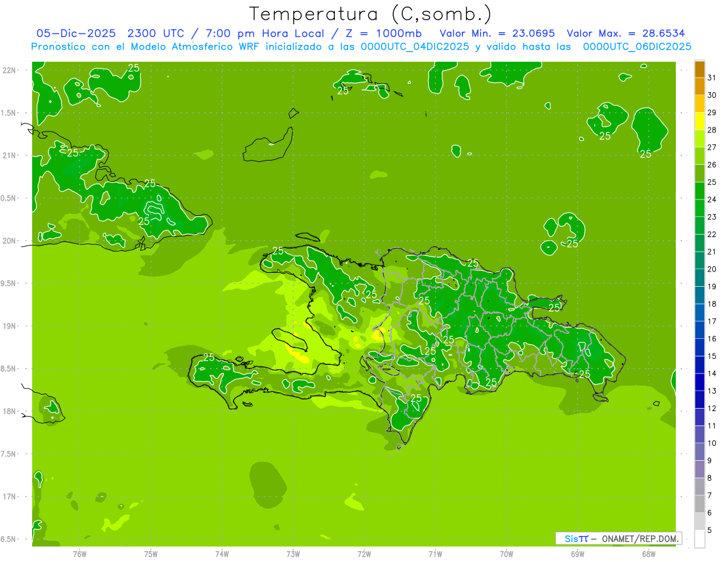Click 'Valor Min. = 23.0695' value

point(497,33)
